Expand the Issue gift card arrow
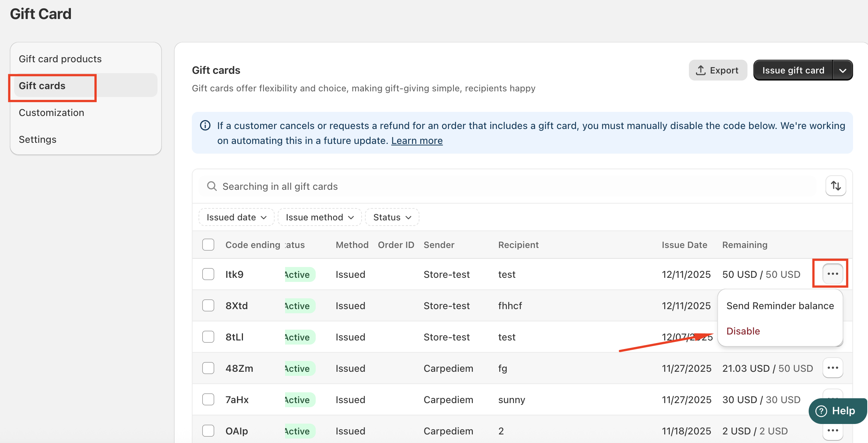Screen dimensions: 868x443 click(843, 70)
